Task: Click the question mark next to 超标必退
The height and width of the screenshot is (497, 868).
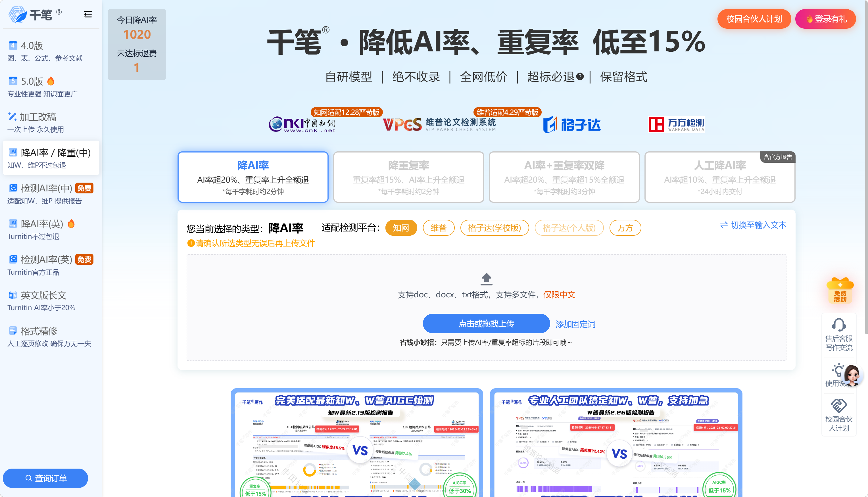Action: coord(580,76)
